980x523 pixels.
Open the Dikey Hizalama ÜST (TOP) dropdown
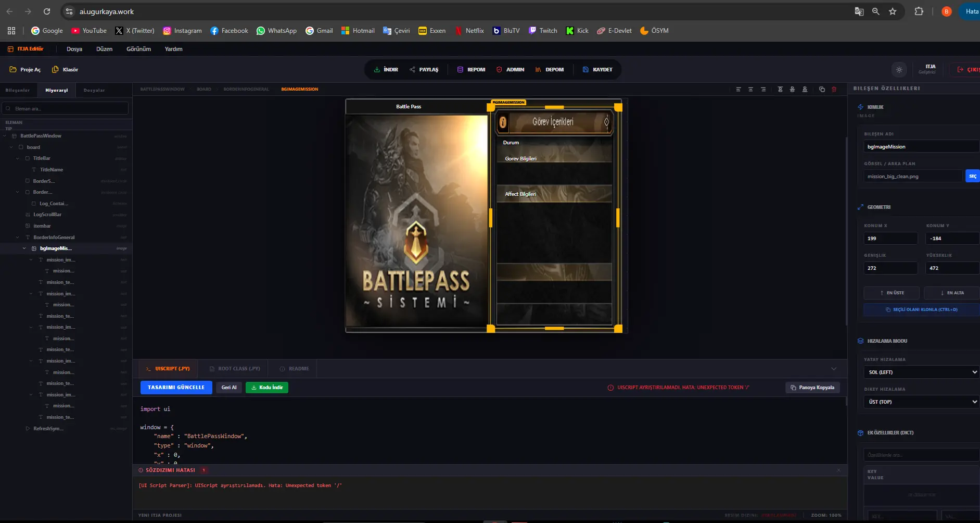click(921, 402)
